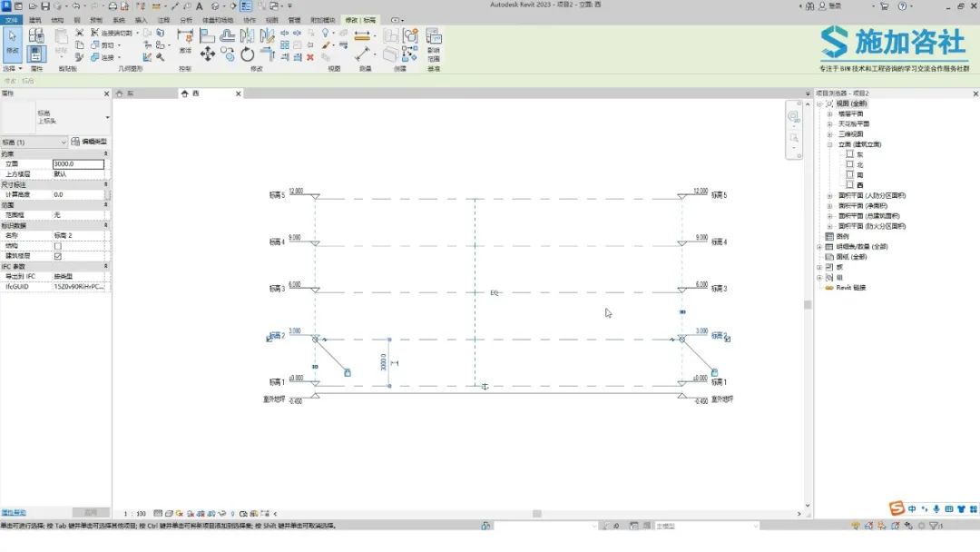This screenshot has height=552, width=980.
Task: Switch to the 东 elevation view tab
Action: pos(145,94)
